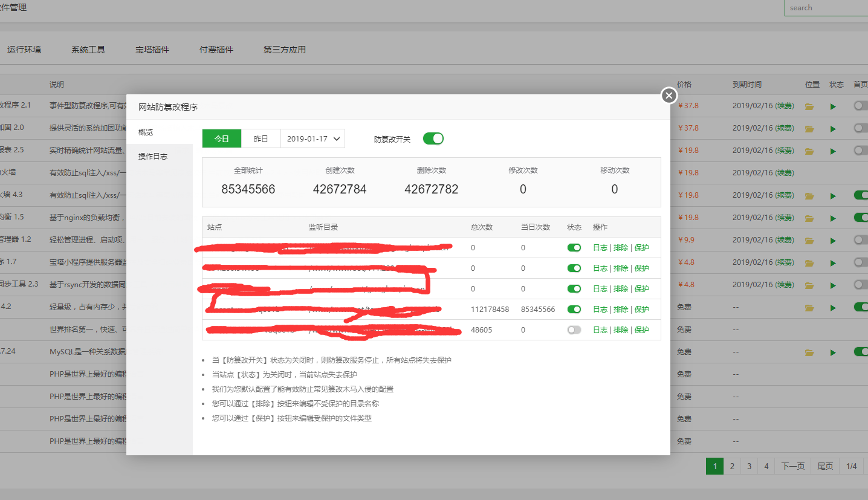Click play icon in 基于nginx的负载均衡 row

click(x=833, y=218)
